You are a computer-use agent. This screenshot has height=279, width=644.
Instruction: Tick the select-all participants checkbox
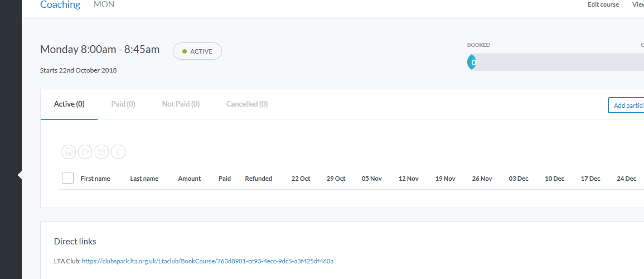67,178
